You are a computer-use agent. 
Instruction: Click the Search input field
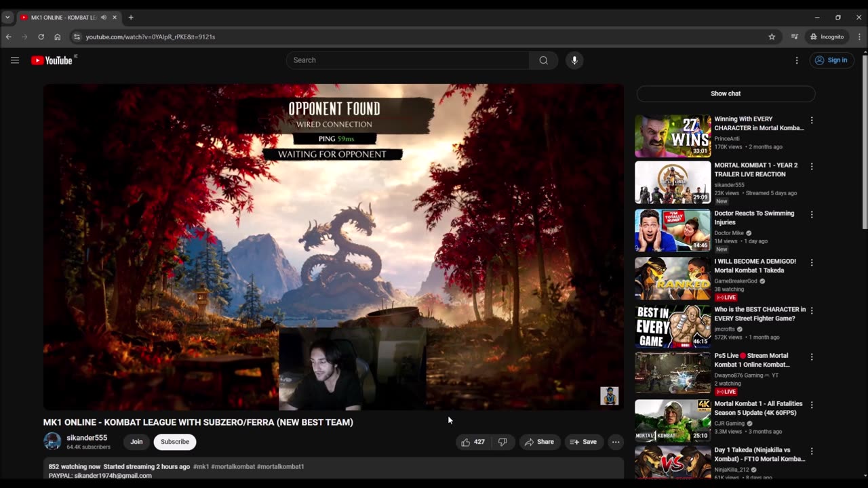[x=408, y=60]
